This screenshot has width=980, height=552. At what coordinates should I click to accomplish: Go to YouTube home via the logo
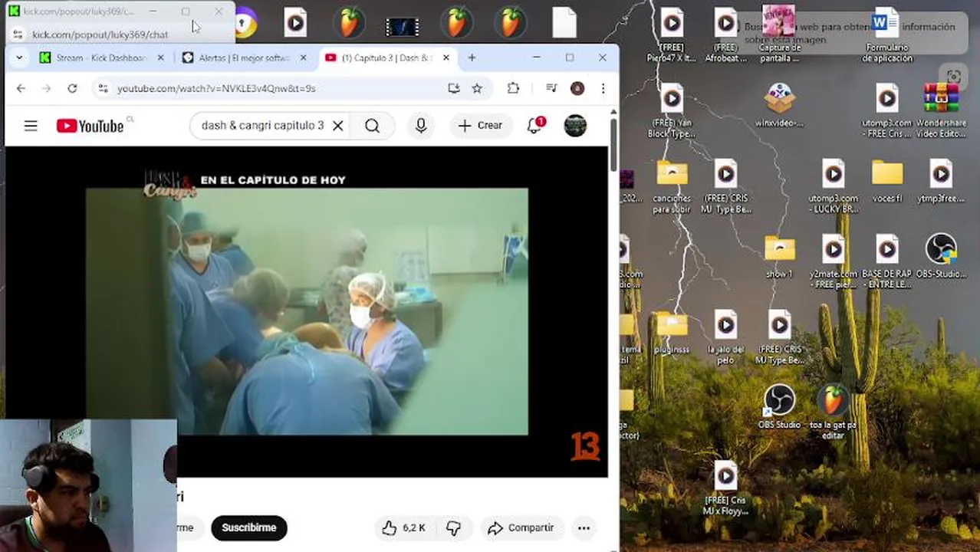tap(90, 126)
